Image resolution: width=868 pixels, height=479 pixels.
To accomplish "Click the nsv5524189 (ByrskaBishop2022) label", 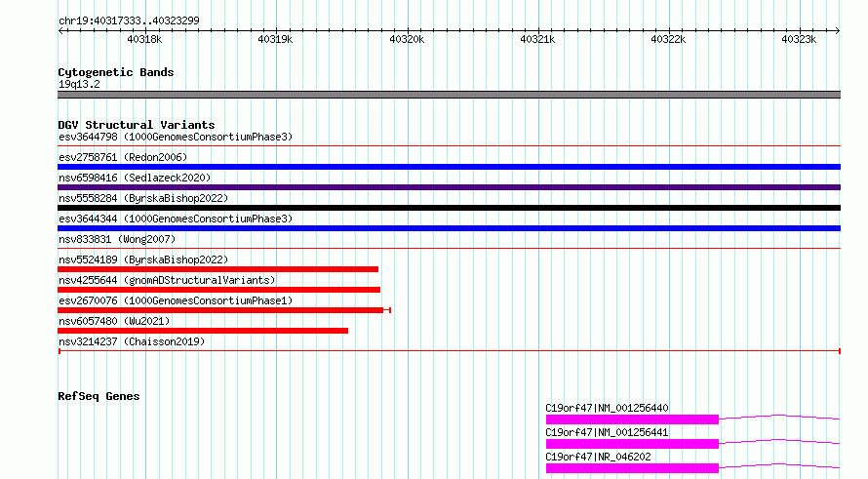I will tap(143, 259).
